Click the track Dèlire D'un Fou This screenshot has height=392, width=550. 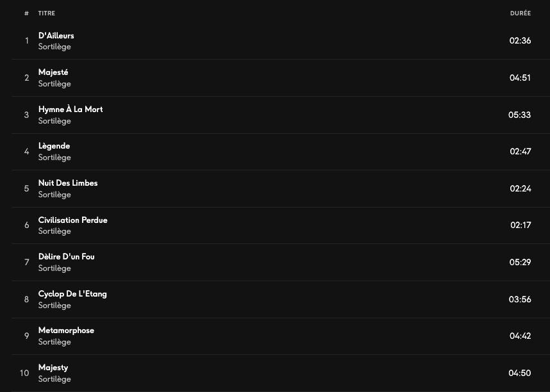(66, 257)
